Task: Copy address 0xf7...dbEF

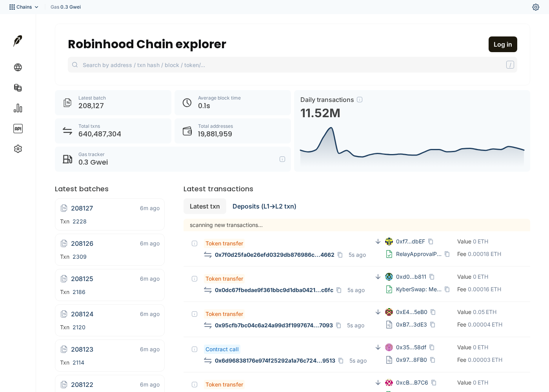Action: click(x=431, y=241)
